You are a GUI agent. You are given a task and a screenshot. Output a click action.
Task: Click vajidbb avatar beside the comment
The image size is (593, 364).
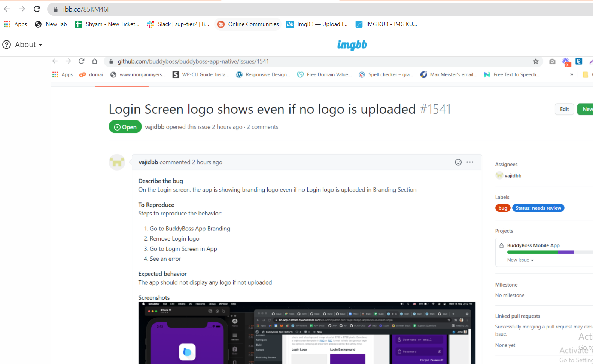[117, 162]
